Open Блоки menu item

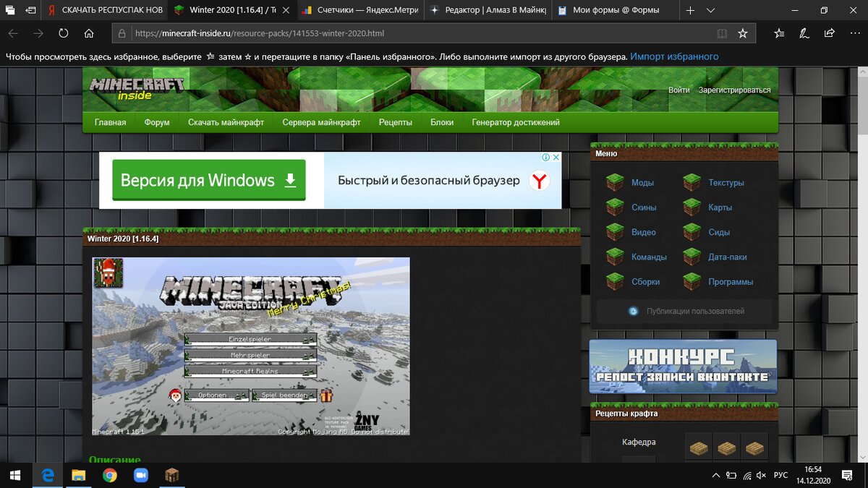[442, 122]
